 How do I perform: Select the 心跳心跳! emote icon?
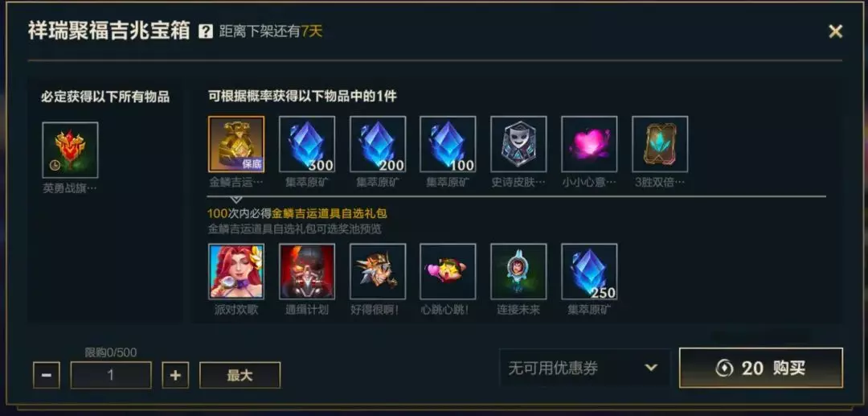pos(448,271)
